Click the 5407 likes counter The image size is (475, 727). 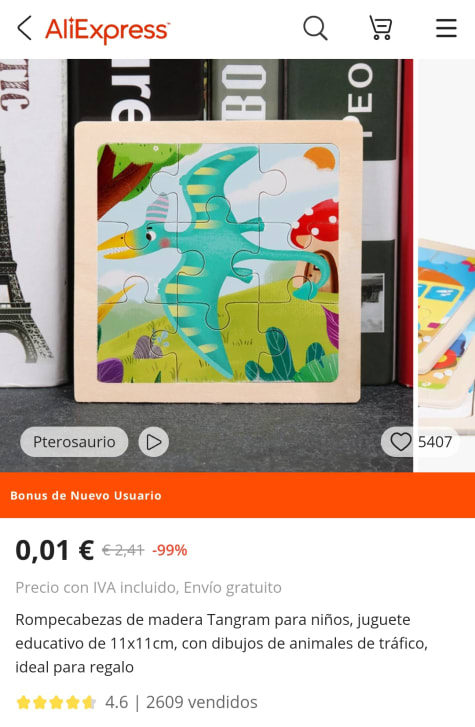(435, 442)
